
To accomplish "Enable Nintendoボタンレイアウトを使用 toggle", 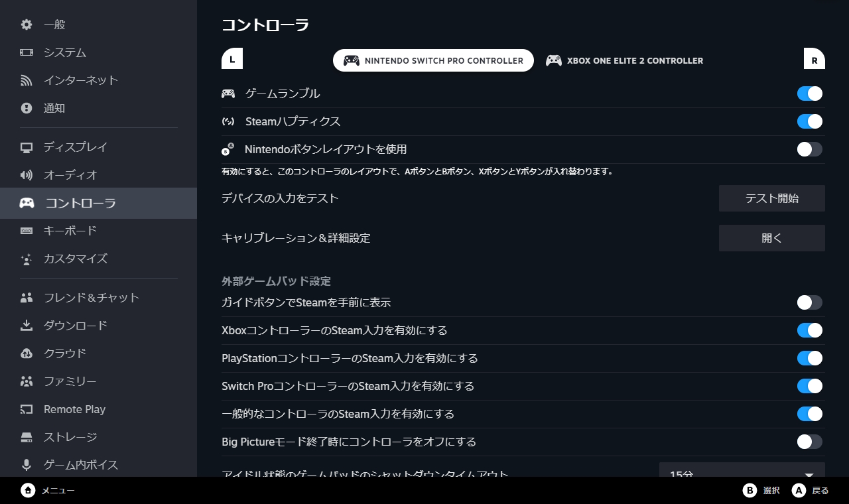I will (810, 149).
